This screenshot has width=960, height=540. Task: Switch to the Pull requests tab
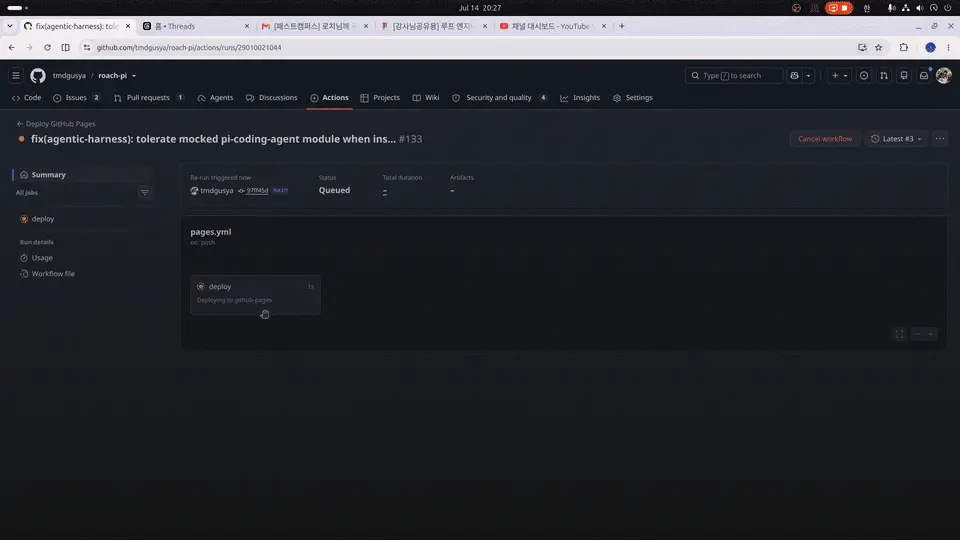click(149, 97)
